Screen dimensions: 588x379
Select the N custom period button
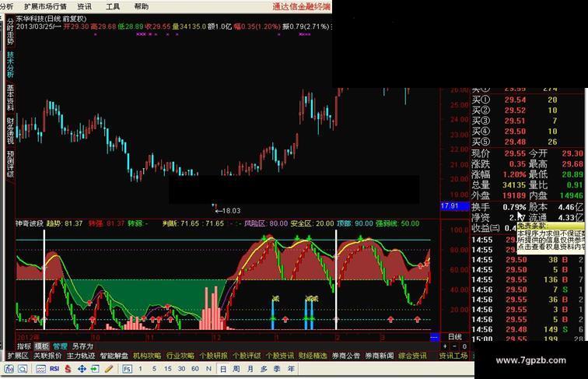point(209,369)
